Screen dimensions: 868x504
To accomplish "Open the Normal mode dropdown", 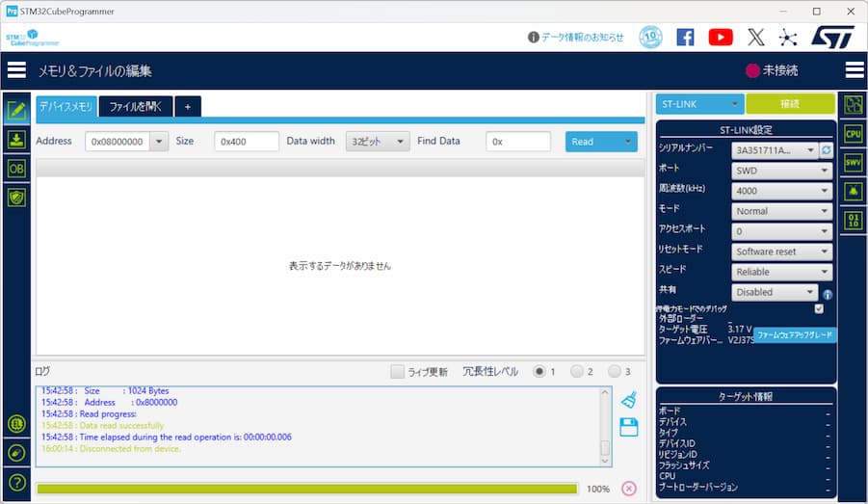I will coord(782,211).
